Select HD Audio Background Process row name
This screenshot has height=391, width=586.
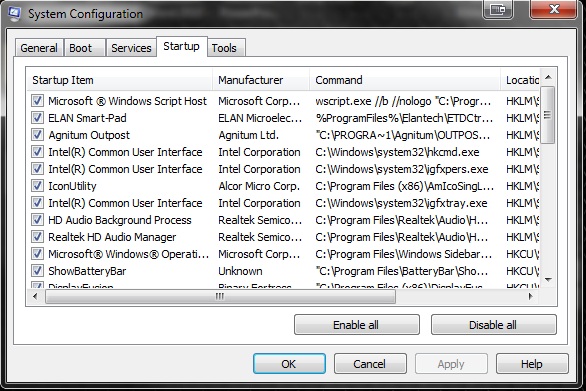coord(120,220)
